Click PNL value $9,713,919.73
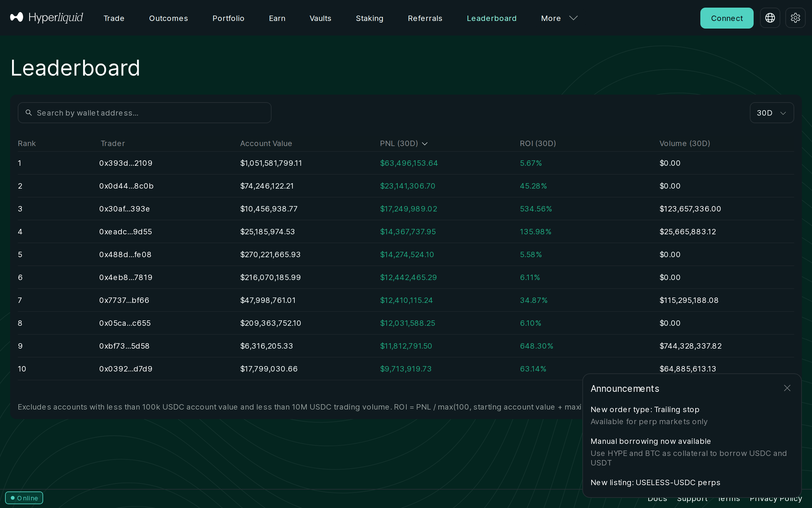 (405, 369)
